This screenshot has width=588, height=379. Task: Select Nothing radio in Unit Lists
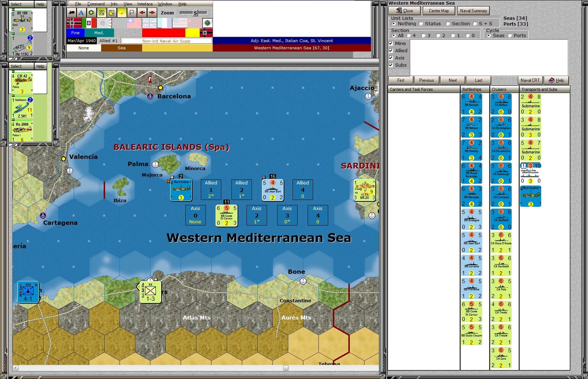point(394,24)
